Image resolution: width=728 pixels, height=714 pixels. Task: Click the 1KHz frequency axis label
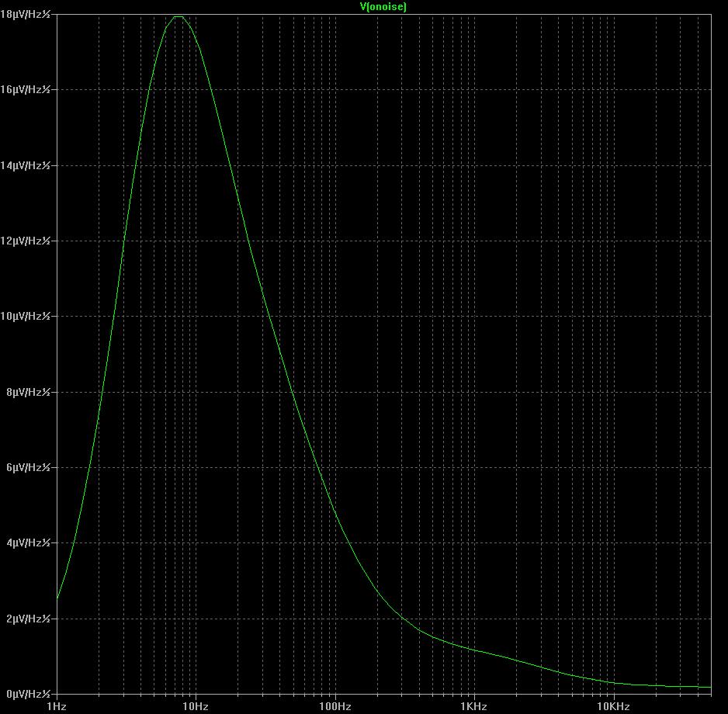[x=474, y=706]
